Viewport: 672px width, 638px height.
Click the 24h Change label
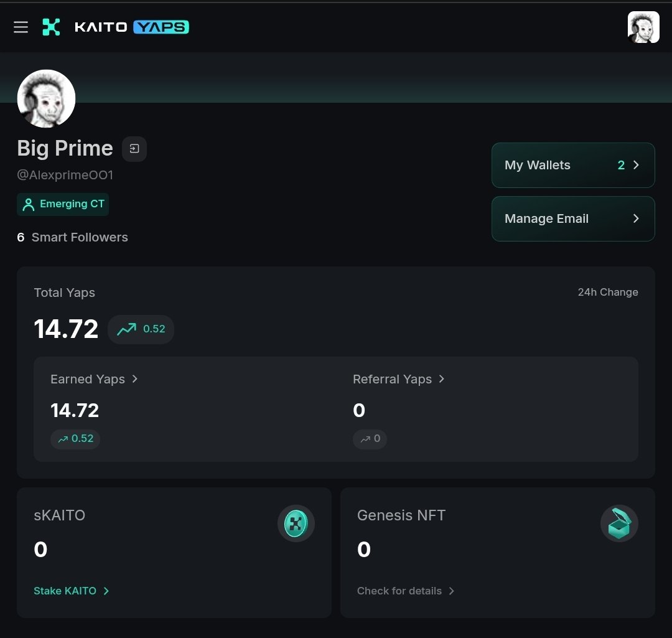pos(608,292)
